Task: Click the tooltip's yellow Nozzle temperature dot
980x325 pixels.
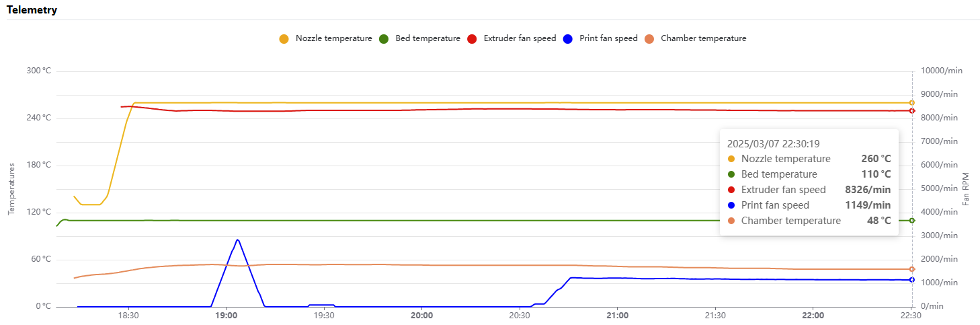Action: click(x=731, y=159)
